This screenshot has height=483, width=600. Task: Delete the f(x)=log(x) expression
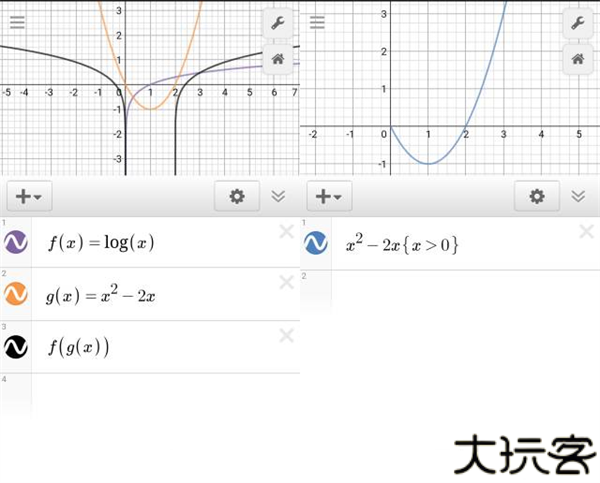286,231
